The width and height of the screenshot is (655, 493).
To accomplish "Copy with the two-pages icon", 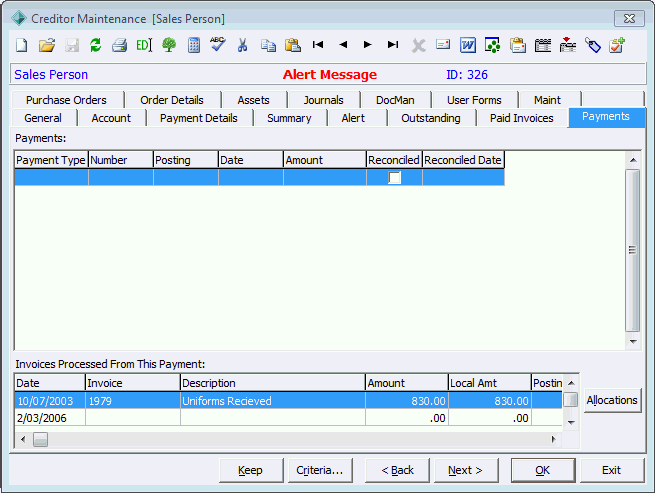I will click(268, 45).
